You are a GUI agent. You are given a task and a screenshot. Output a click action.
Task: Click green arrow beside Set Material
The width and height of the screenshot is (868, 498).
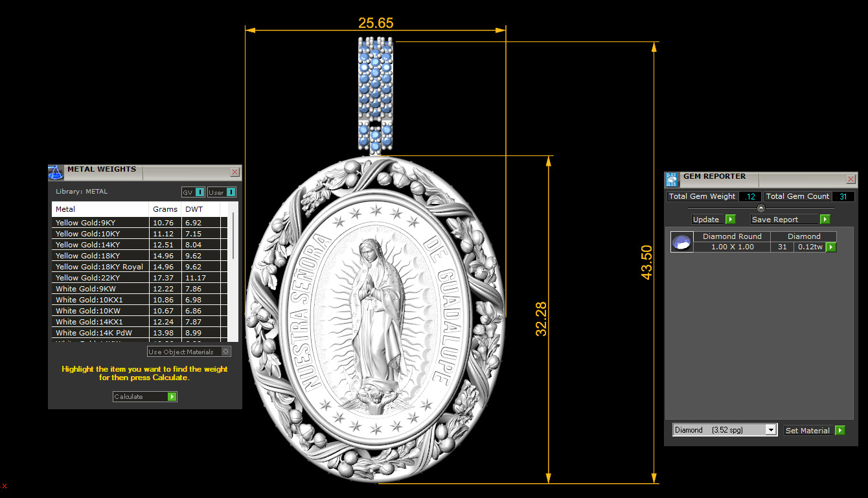point(839,431)
